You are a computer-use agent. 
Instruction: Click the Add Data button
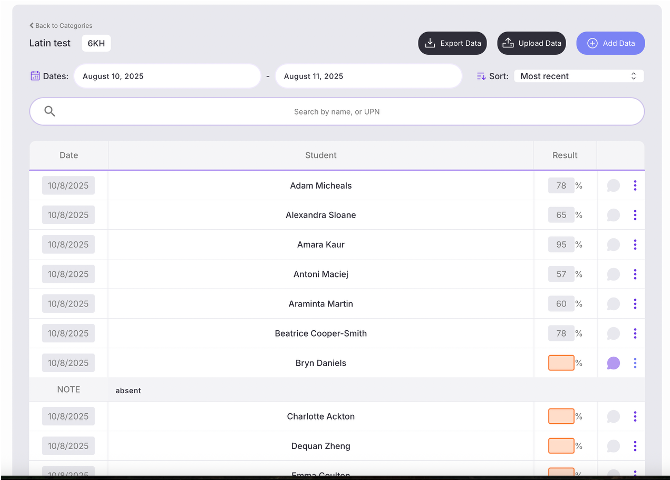pos(610,43)
